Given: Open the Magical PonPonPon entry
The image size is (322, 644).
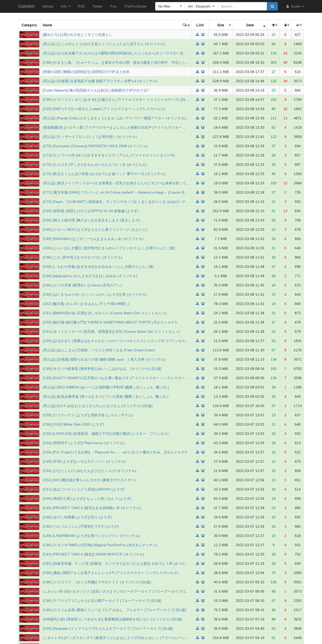Looking at the screenshot, I should pyautogui.click(x=100, y=545).
